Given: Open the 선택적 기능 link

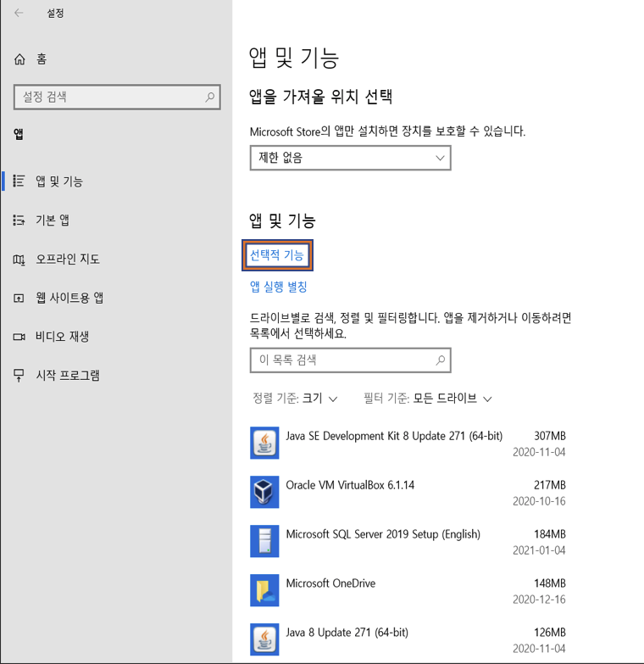Looking at the screenshot, I should [x=277, y=255].
